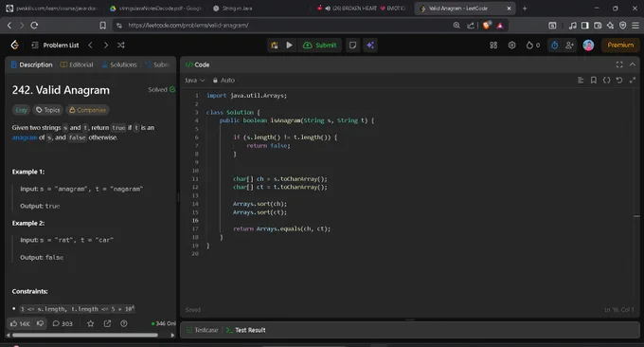
Task: Star the problem as favorite
Action: 90,323
